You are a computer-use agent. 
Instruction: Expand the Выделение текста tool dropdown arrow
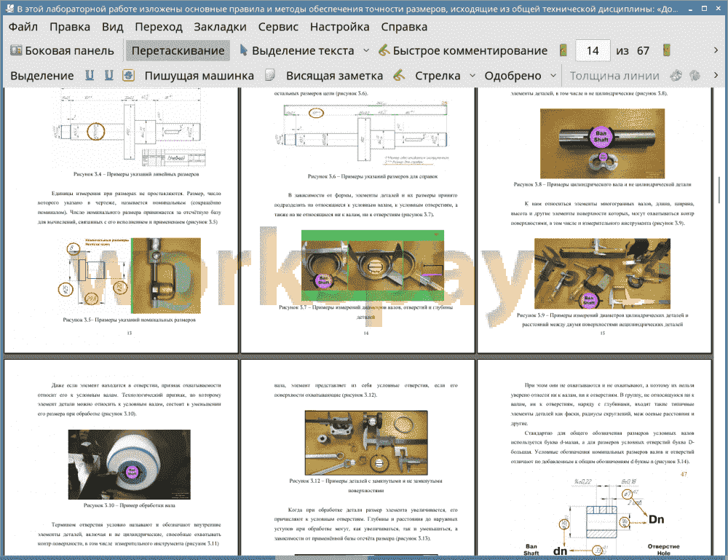[366, 51]
